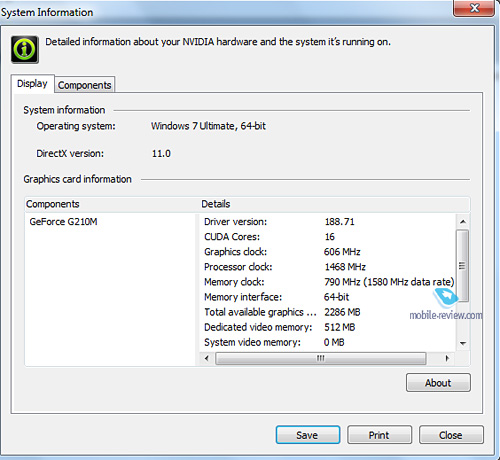
Task: Switch to the Components tab
Action: [x=85, y=85]
